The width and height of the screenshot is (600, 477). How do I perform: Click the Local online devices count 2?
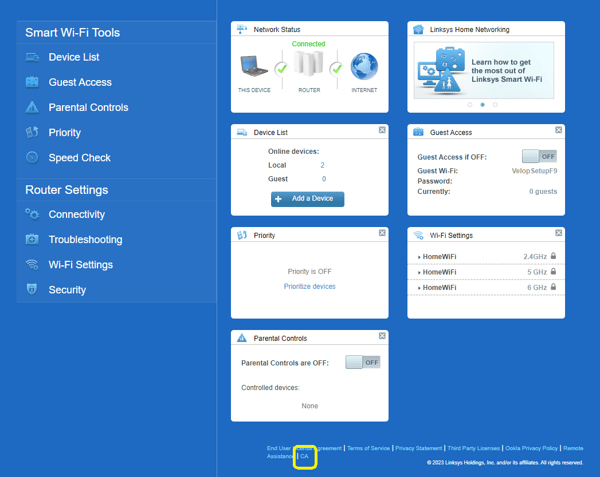tap(322, 165)
